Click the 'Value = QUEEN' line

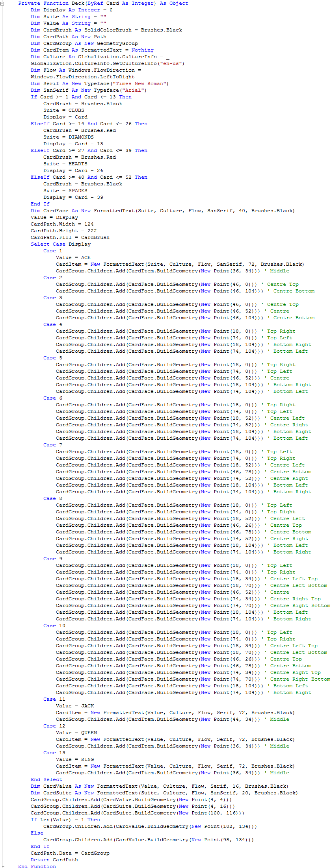pyautogui.click(x=76, y=733)
